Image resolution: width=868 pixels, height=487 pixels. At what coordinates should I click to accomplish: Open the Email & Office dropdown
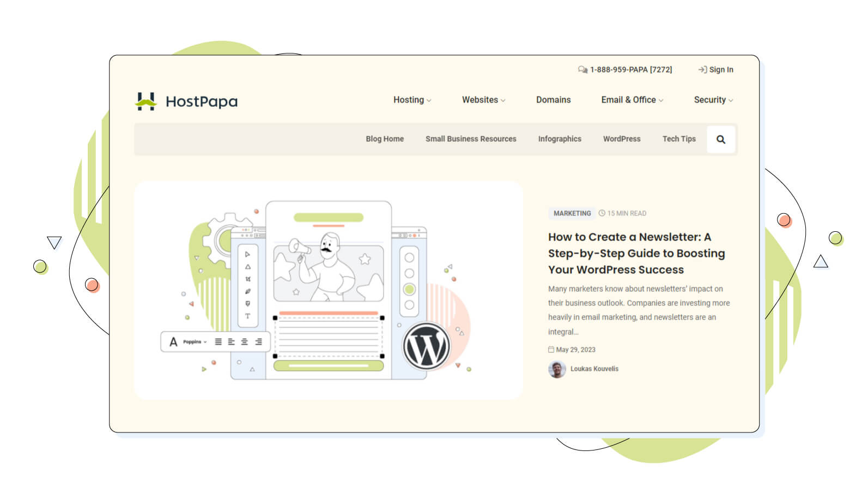coord(632,100)
